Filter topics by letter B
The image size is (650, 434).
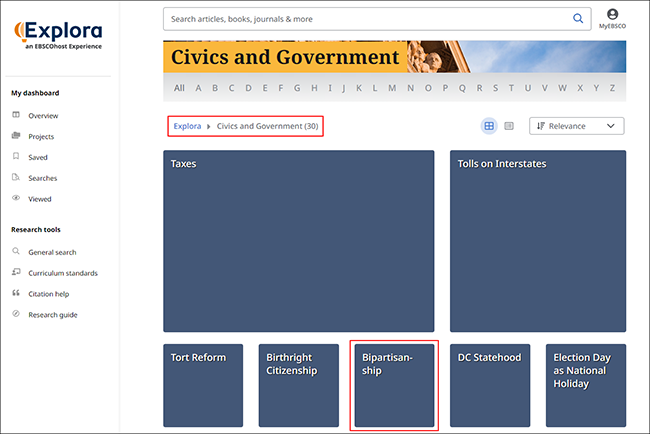pyautogui.click(x=215, y=88)
